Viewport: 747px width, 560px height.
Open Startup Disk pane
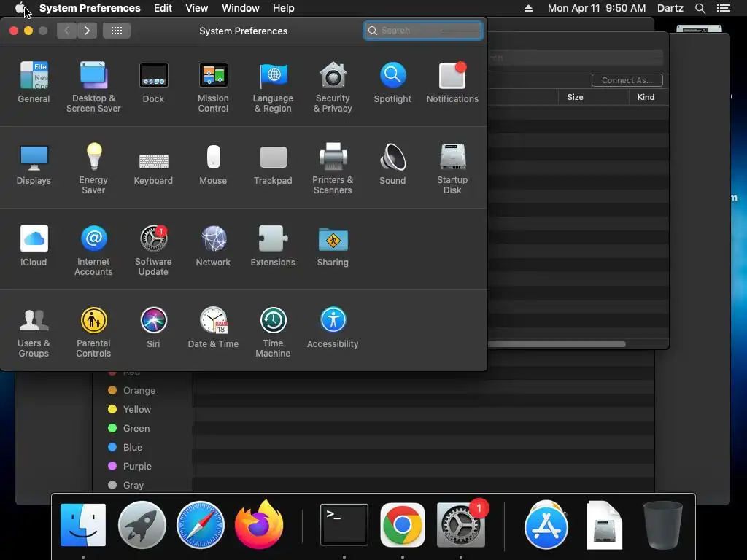pos(452,168)
